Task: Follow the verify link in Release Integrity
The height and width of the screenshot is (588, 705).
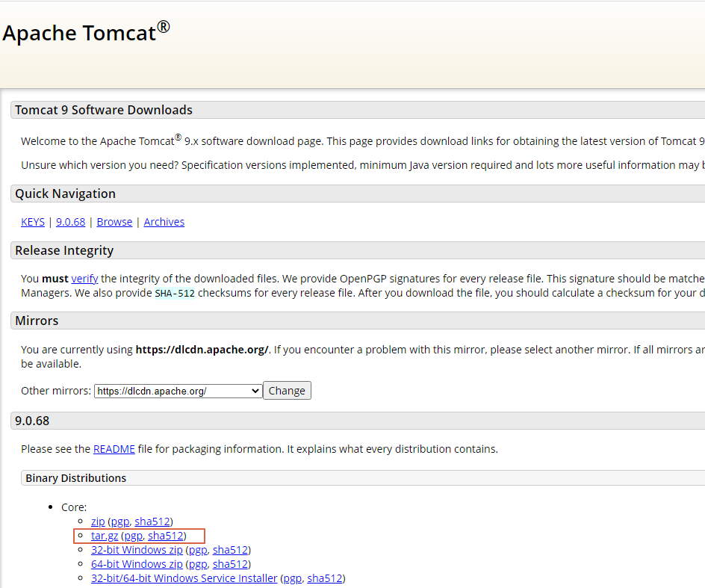Action: [84, 279]
